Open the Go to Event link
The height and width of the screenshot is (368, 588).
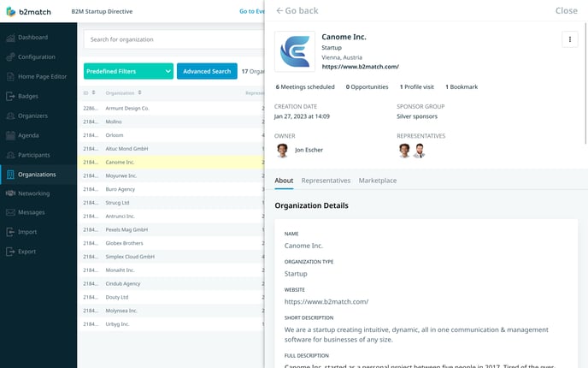(x=251, y=12)
